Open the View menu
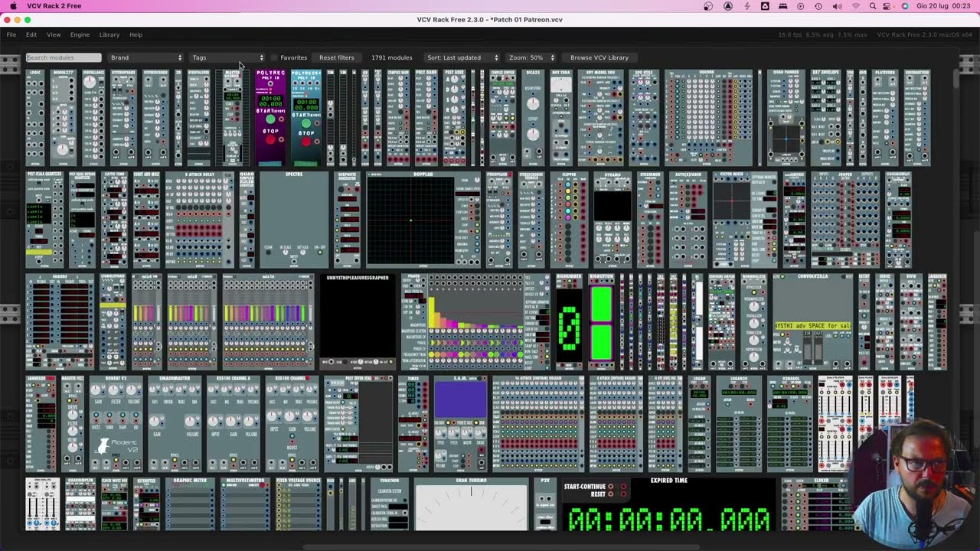 [x=54, y=34]
